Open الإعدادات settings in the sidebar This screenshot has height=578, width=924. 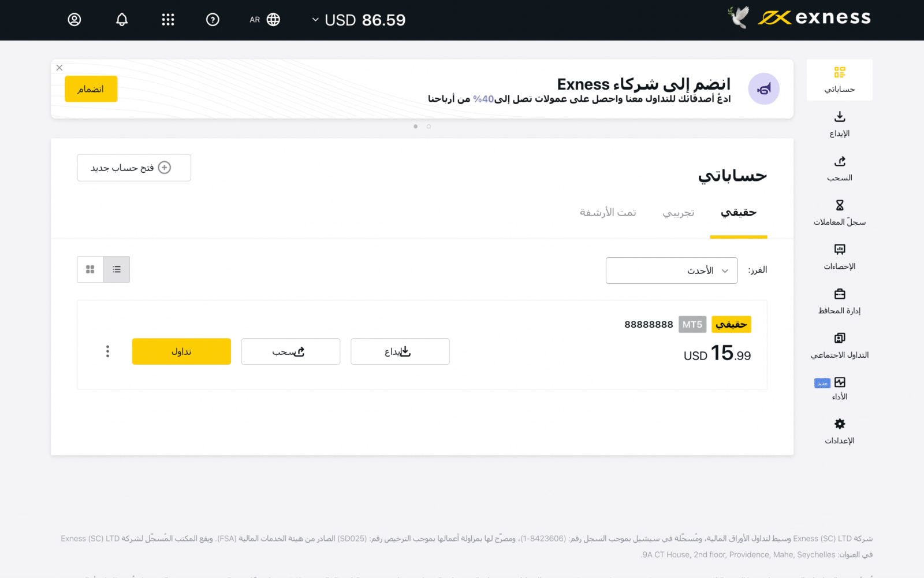pyautogui.click(x=839, y=432)
